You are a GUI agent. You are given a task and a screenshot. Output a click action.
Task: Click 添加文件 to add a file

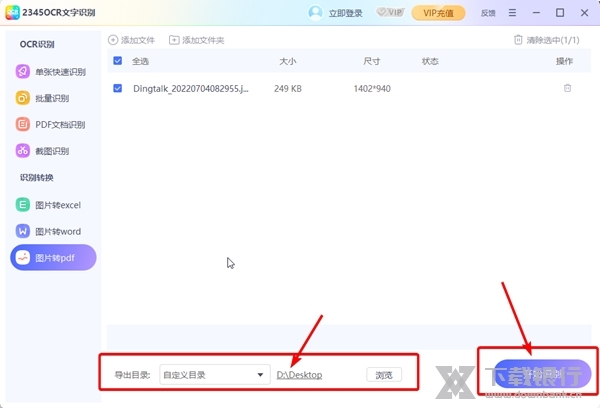pyautogui.click(x=132, y=40)
